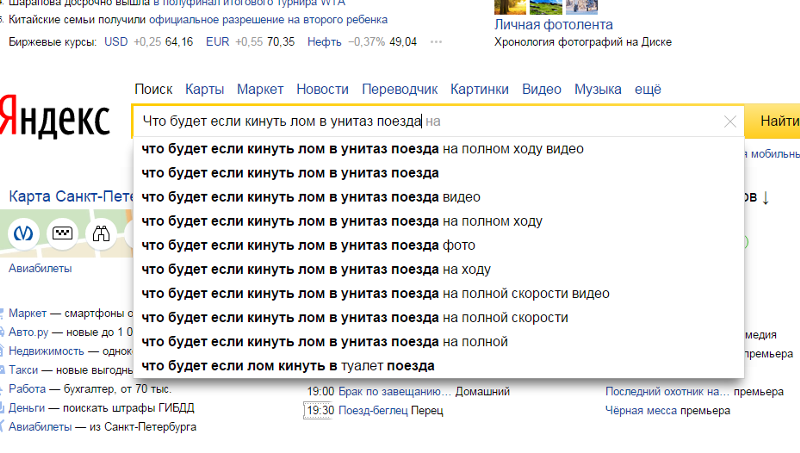
Task: Open the Музыка tab
Action: [x=598, y=89]
